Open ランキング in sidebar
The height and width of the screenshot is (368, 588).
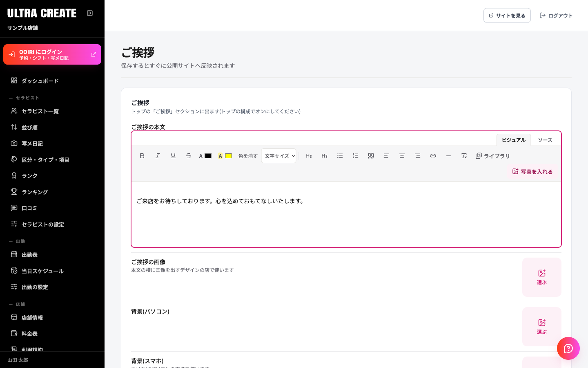[52, 192]
